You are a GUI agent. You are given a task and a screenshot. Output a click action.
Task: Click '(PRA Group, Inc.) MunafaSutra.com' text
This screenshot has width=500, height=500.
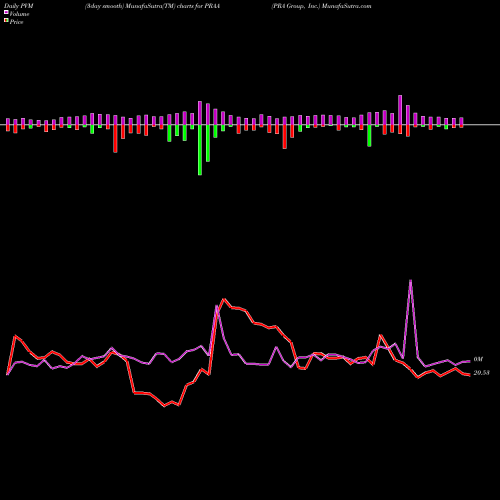point(321,6)
